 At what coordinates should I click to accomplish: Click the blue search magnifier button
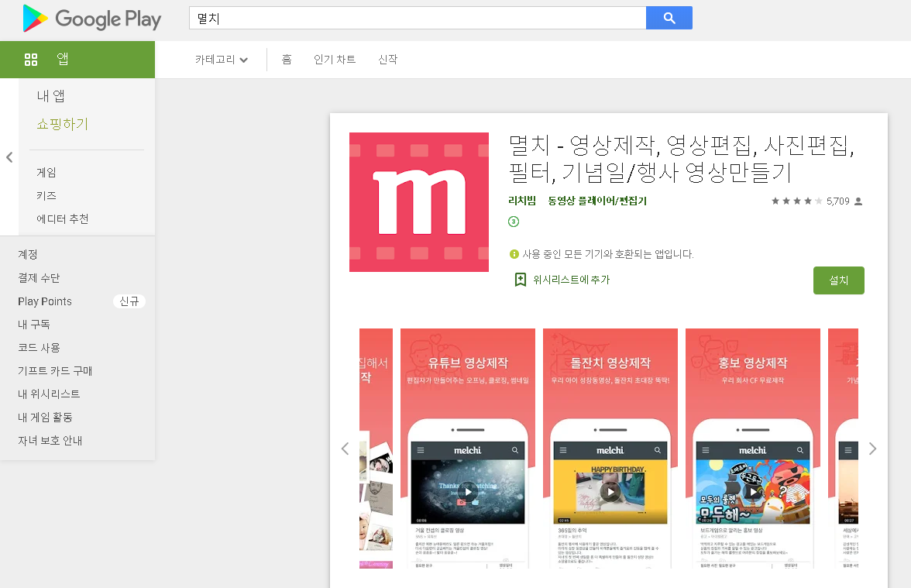tap(669, 18)
